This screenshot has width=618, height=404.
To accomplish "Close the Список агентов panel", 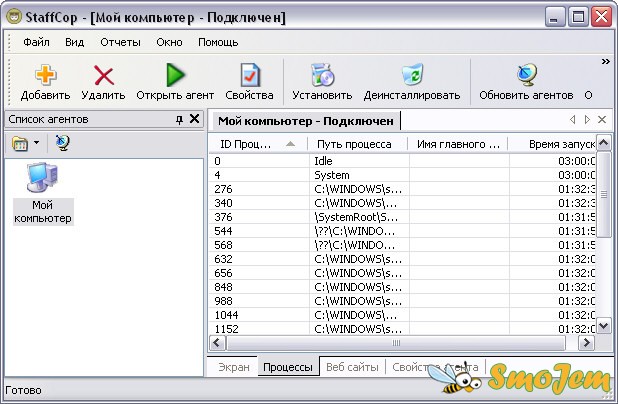I will (194, 119).
